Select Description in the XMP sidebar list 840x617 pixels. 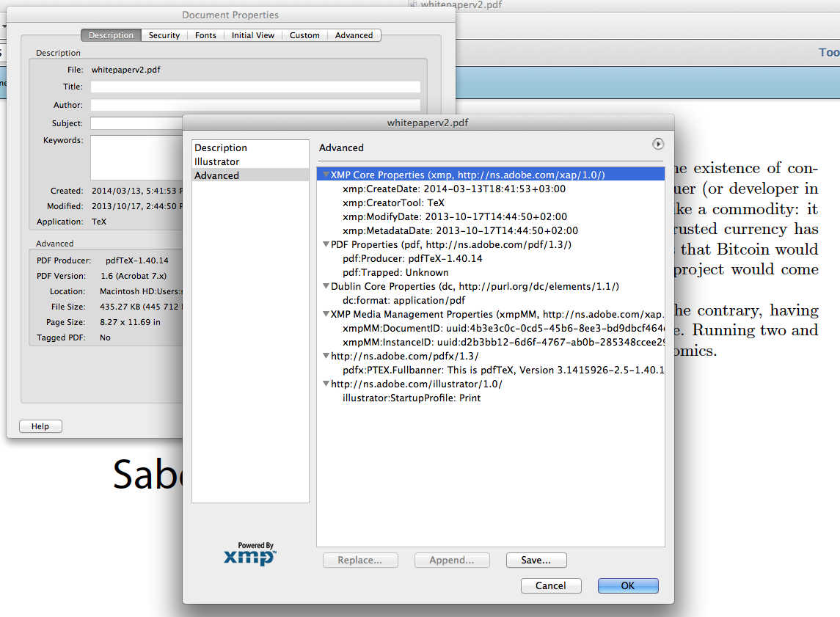coord(250,147)
